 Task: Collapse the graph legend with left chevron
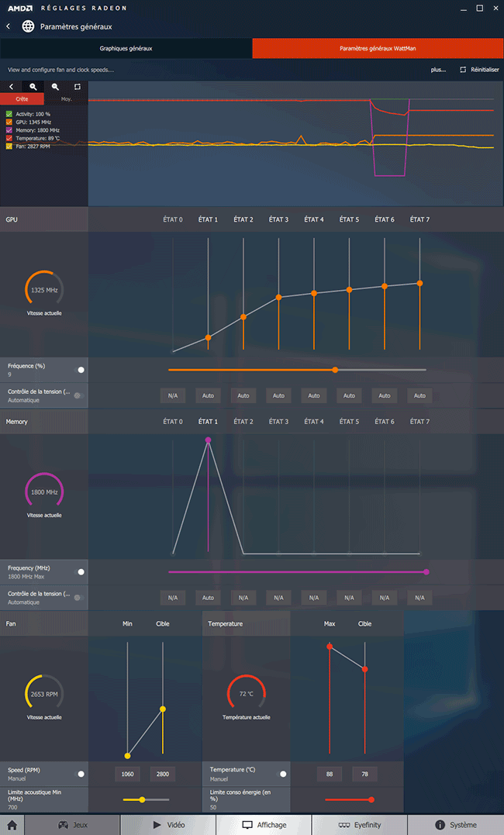coord(11,87)
